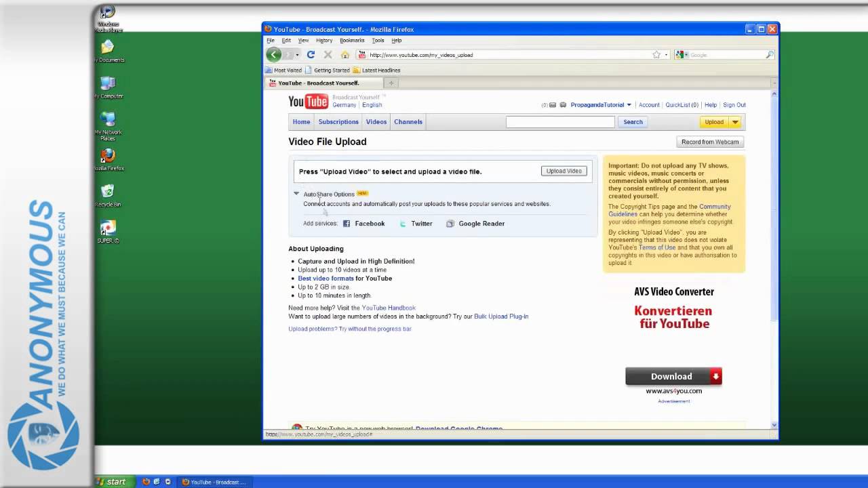868x488 pixels.
Task: Click the stop loading X icon
Action: tap(328, 55)
